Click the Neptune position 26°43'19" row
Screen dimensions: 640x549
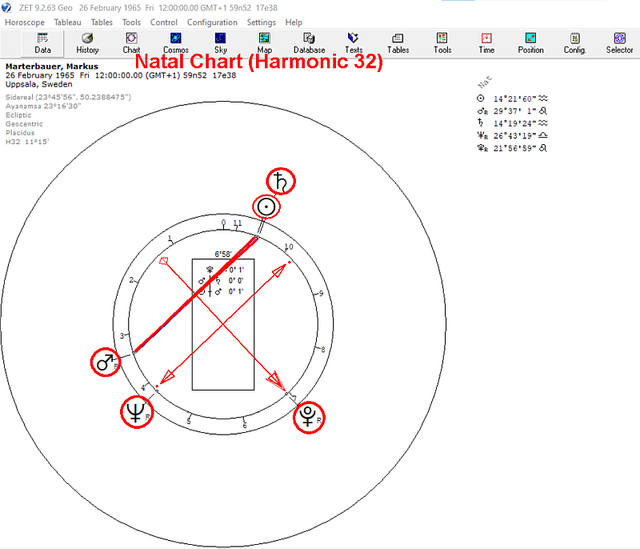point(512,136)
